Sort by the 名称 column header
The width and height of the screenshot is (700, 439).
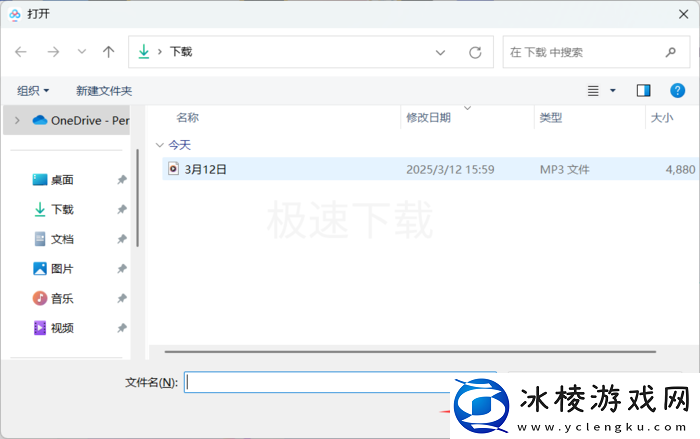[x=188, y=117]
